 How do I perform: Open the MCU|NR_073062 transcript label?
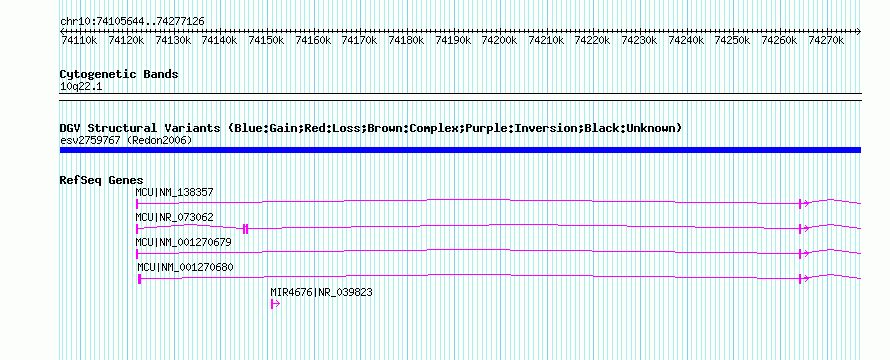tap(174, 217)
